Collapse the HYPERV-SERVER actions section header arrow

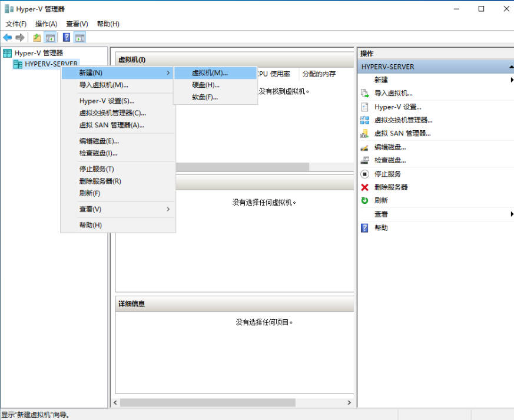pos(512,67)
